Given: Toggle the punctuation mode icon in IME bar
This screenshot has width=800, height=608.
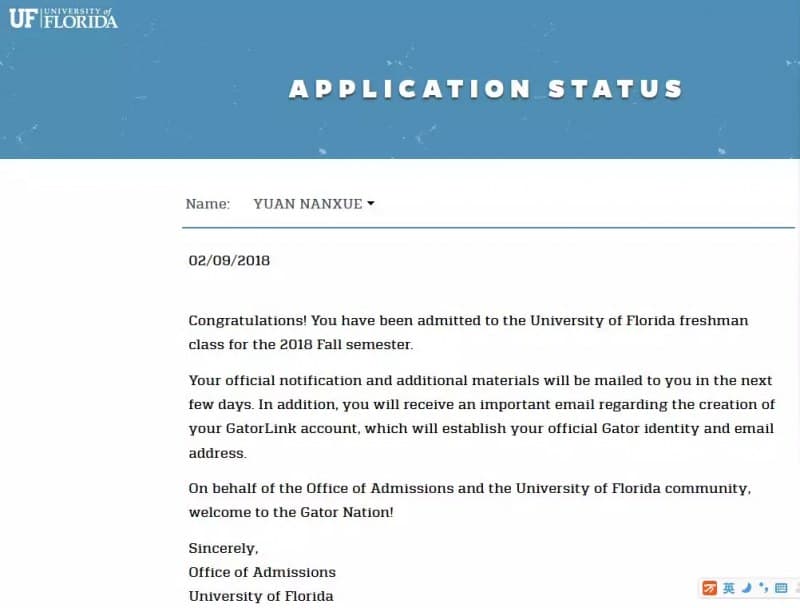Looking at the screenshot, I should (x=763, y=588).
